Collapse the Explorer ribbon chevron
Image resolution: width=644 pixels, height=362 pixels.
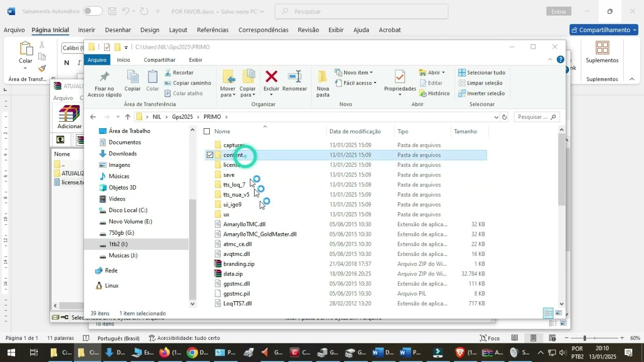(x=550, y=59)
